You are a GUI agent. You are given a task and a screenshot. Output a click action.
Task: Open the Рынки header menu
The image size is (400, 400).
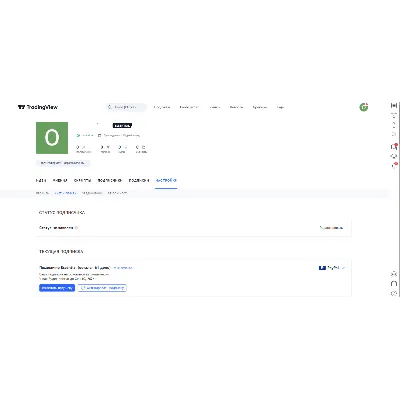[215, 107]
